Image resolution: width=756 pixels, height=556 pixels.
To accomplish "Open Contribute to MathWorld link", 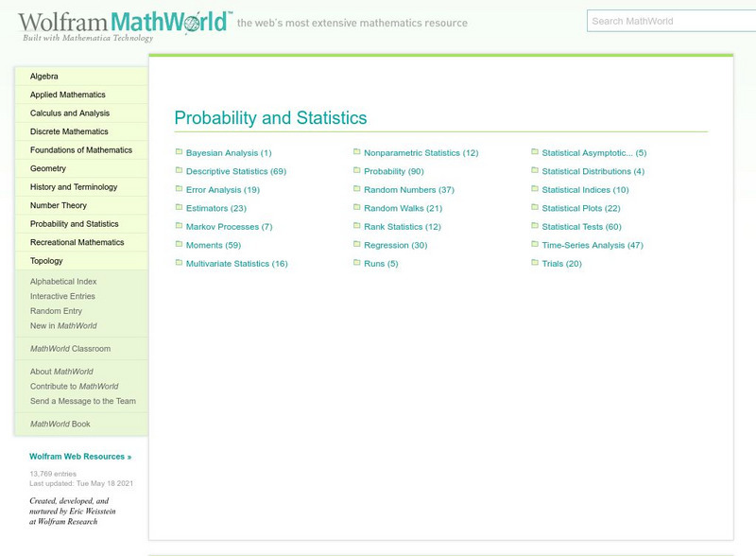I will 74,387.
